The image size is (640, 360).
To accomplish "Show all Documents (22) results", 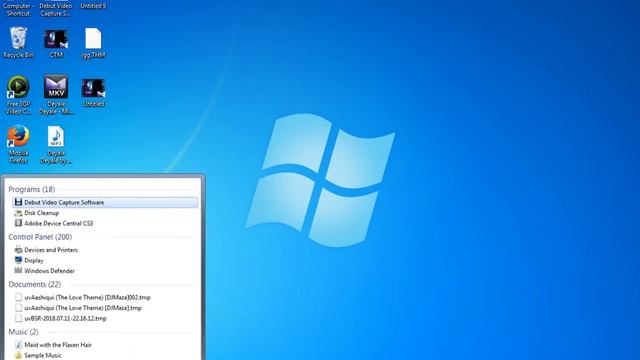I will [x=35, y=284].
